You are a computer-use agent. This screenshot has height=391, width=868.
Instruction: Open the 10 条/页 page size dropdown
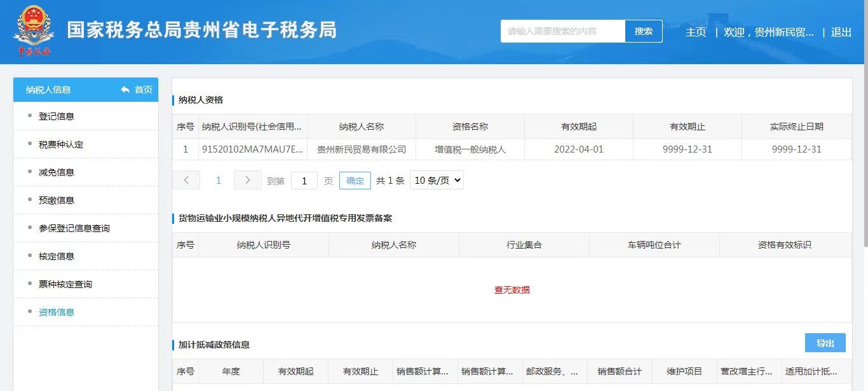click(437, 180)
